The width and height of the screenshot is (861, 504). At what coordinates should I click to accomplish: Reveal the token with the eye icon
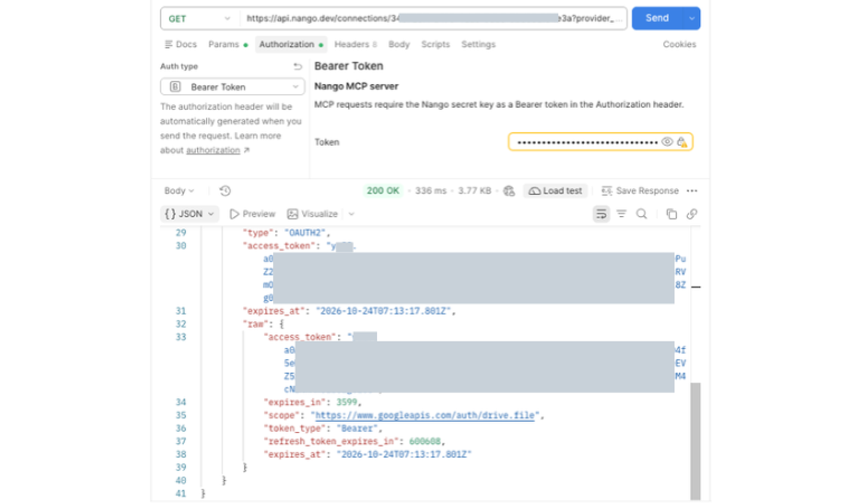(x=667, y=142)
